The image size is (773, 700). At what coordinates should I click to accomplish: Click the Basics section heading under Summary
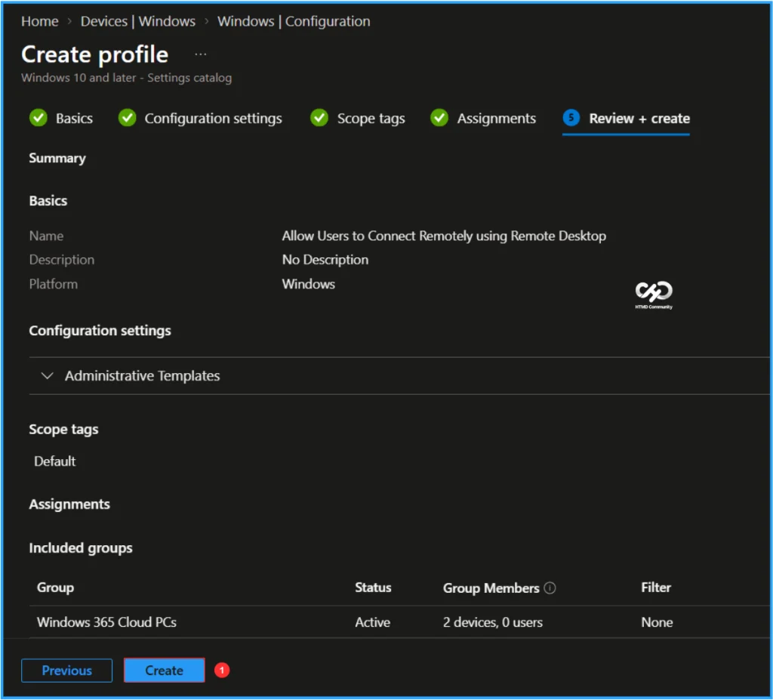[48, 201]
